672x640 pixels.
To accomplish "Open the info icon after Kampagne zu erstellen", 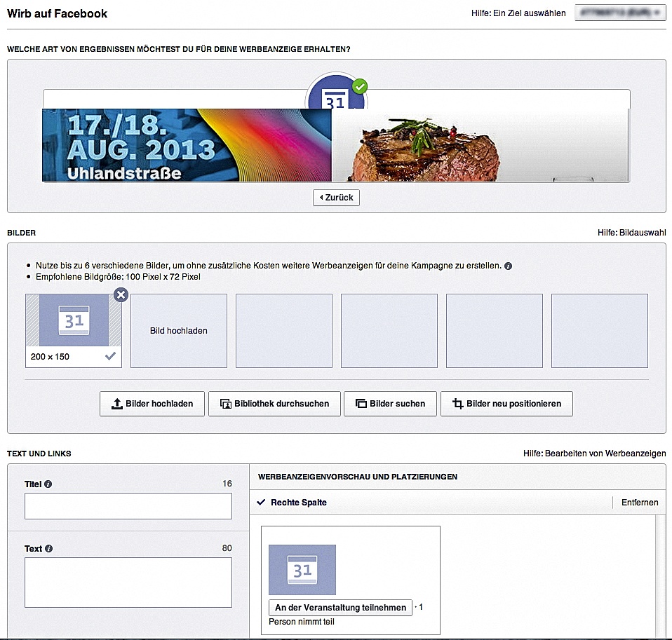I will click(509, 266).
